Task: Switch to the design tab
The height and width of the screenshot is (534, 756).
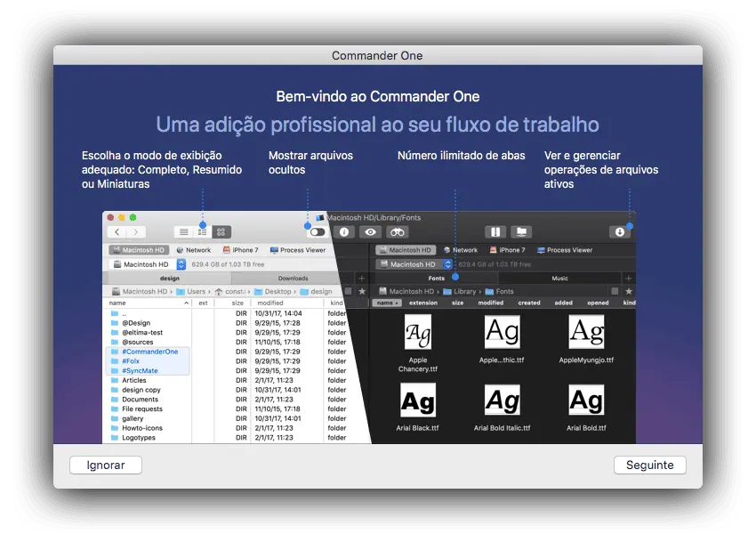Action: tap(169, 279)
